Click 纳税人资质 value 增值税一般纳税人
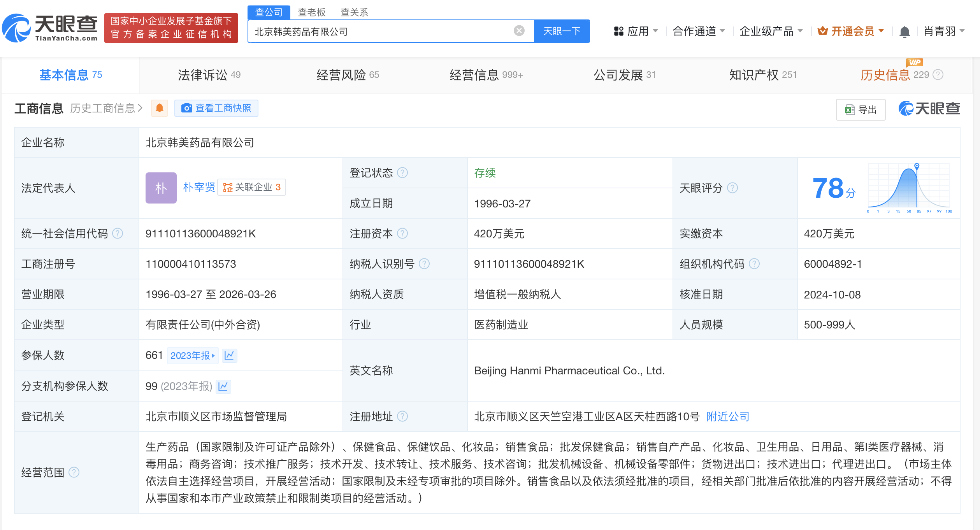The height and width of the screenshot is (530, 980). coord(517,294)
